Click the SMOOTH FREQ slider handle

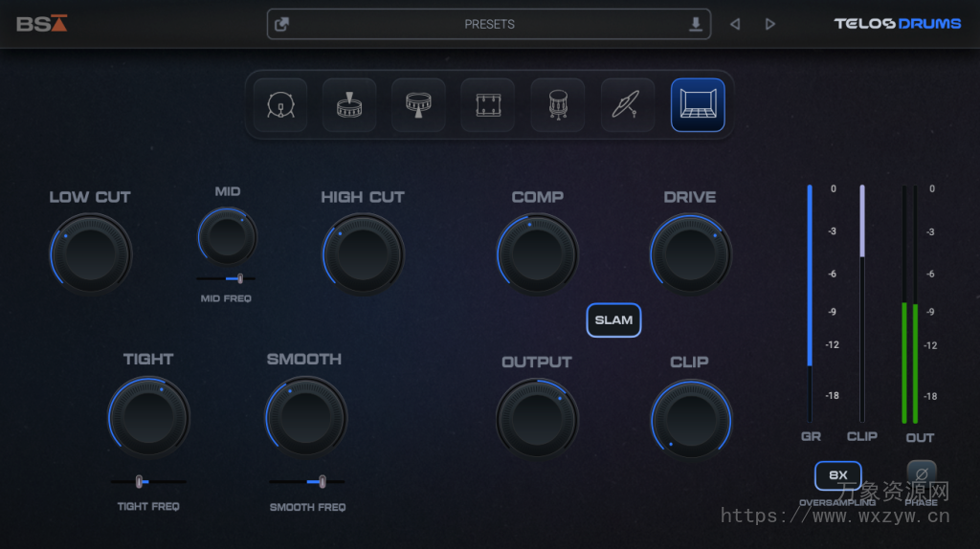[x=322, y=481]
